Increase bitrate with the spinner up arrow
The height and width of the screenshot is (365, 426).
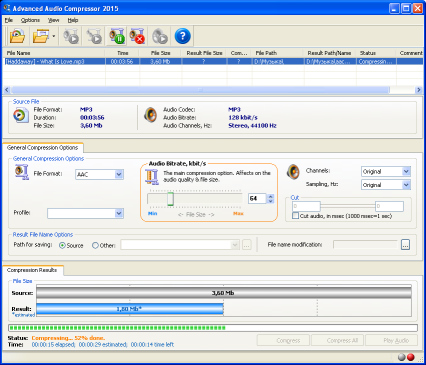(x=271, y=196)
